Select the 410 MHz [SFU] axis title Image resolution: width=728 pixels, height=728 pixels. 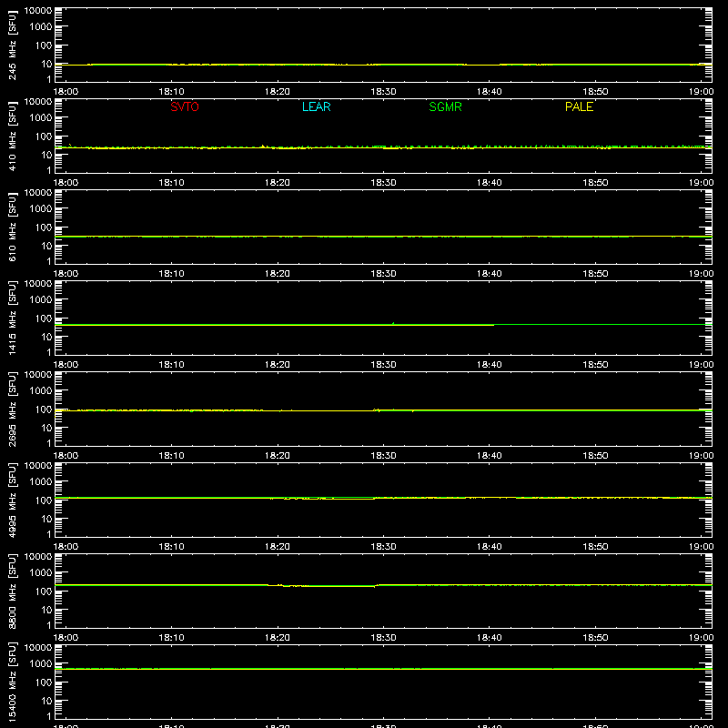coord(13,136)
